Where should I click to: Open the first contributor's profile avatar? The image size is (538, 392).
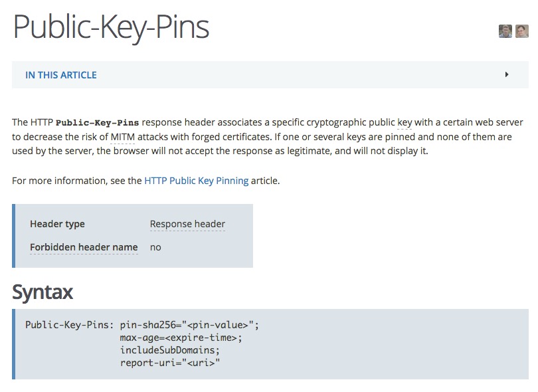click(505, 31)
